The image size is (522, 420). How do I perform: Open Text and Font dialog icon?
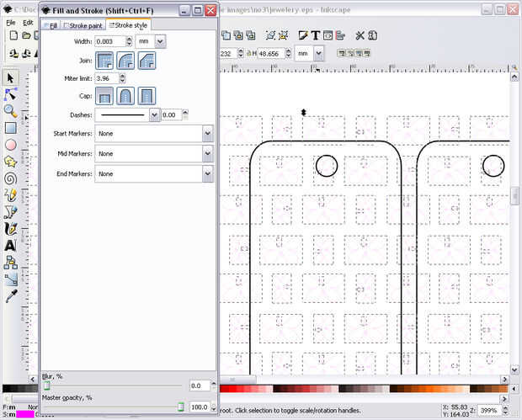click(x=316, y=35)
